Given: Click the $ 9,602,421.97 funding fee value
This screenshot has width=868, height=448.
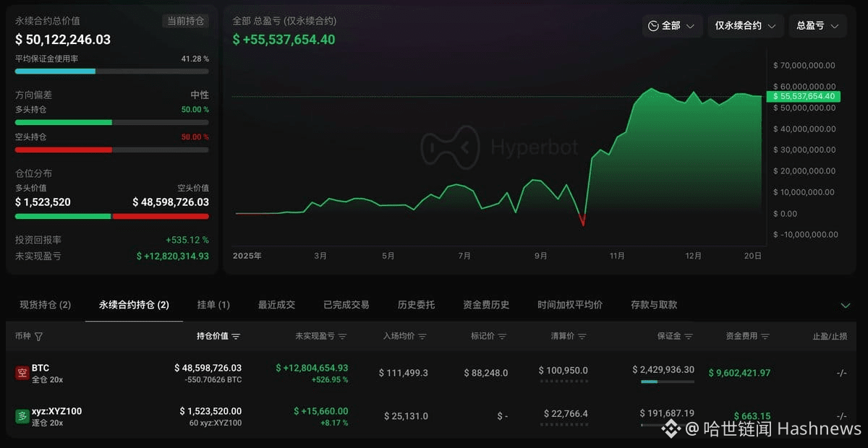Looking at the screenshot, I should (x=739, y=373).
